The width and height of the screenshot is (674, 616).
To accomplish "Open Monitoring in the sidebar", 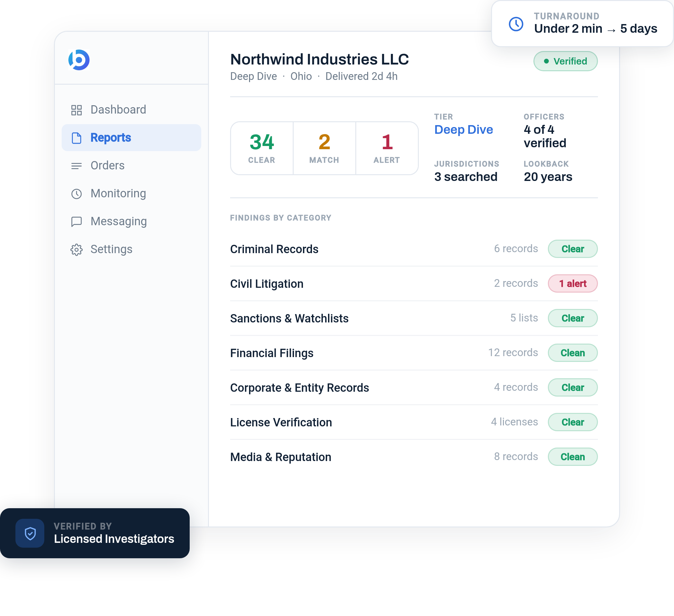I will (131, 193).
